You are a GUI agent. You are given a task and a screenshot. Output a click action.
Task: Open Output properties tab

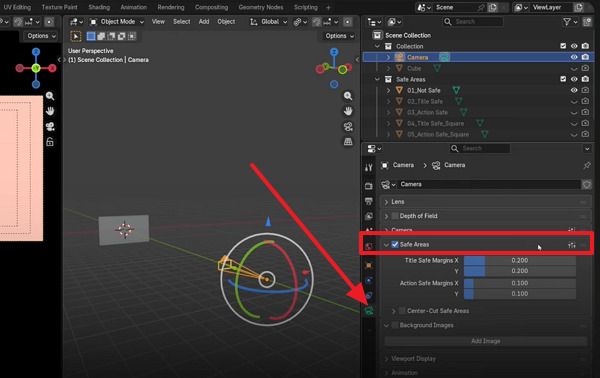(369, 201)
